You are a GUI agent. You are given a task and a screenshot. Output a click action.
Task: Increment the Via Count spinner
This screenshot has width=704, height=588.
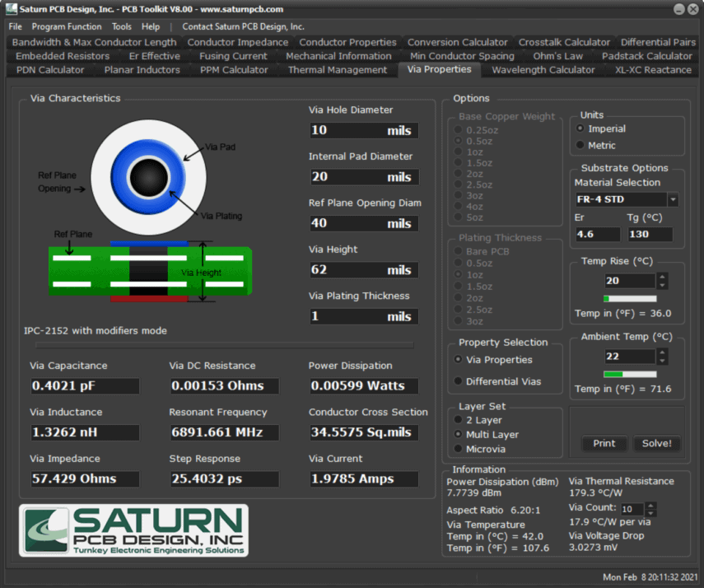tap(651, 505)
